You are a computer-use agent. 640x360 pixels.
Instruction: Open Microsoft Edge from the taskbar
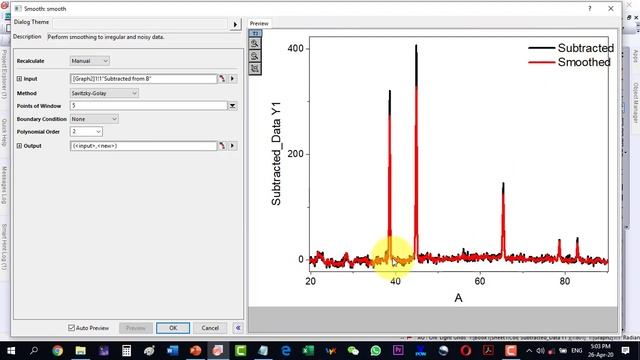click(286, 351)
